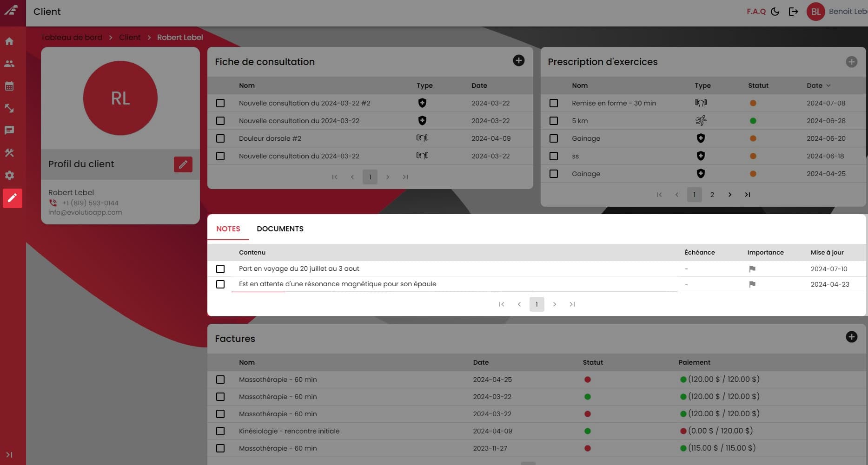
Task: Click the shield type icon of consultation #2
Action: pyautogui.click(x=422, y=103)
